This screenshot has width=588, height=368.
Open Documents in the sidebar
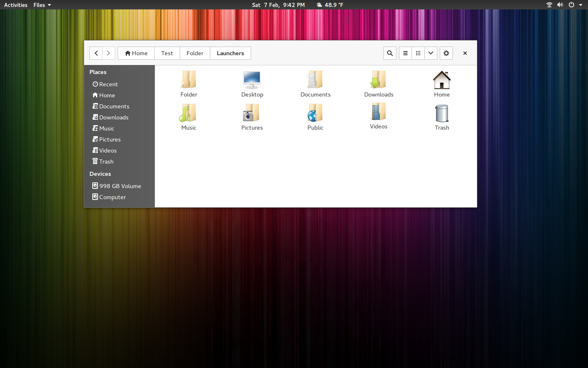119,106
